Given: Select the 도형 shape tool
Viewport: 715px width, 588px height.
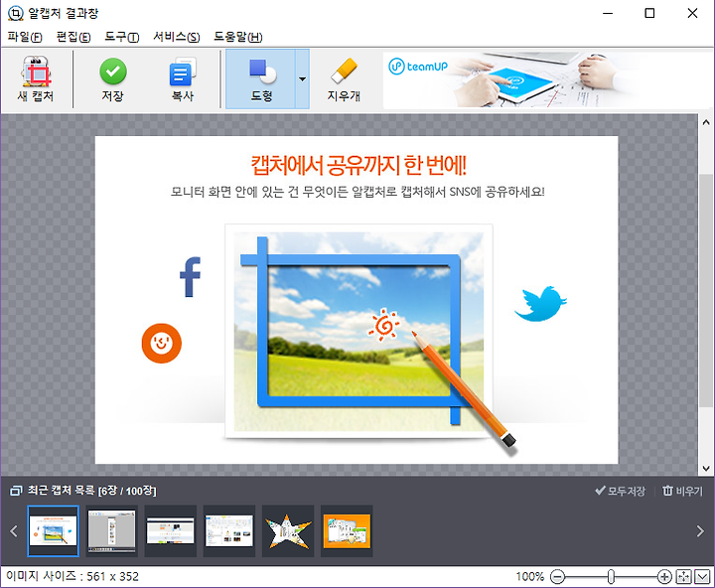Looking at the screenshot, I should (261, 78).
